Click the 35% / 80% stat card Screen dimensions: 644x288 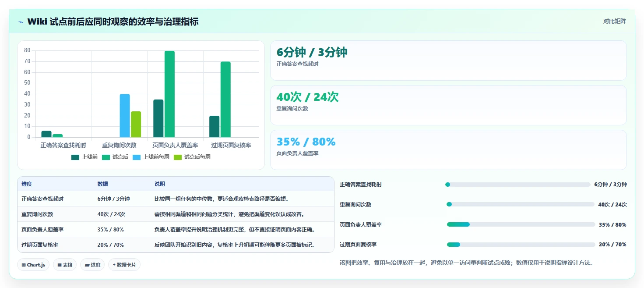coord(448,150)
